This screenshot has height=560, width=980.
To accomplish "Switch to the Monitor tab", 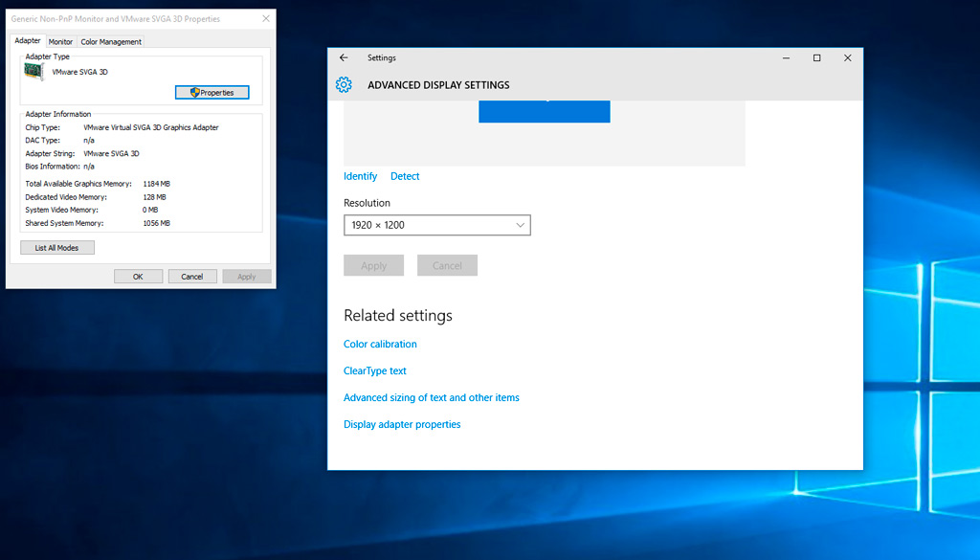I will click(60, 42).
